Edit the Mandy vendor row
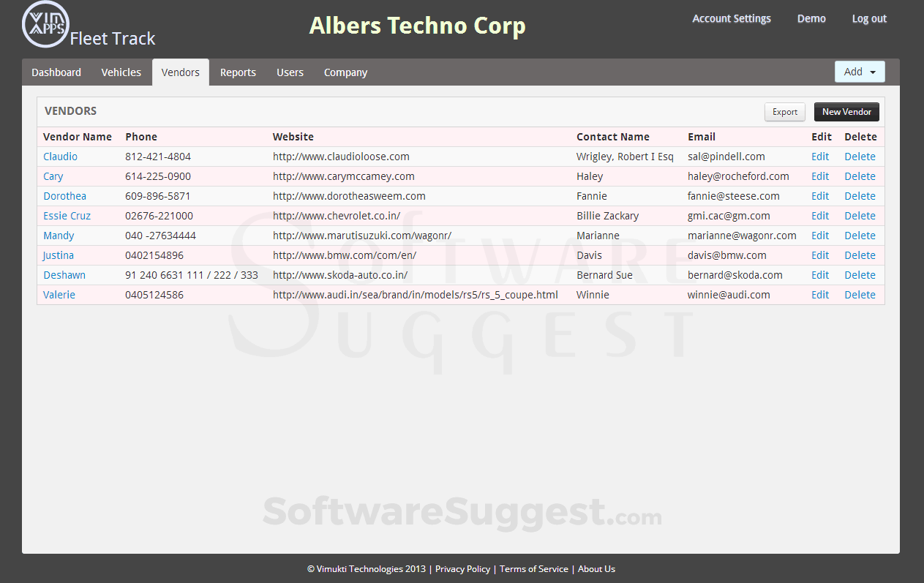 coord(820,236)
